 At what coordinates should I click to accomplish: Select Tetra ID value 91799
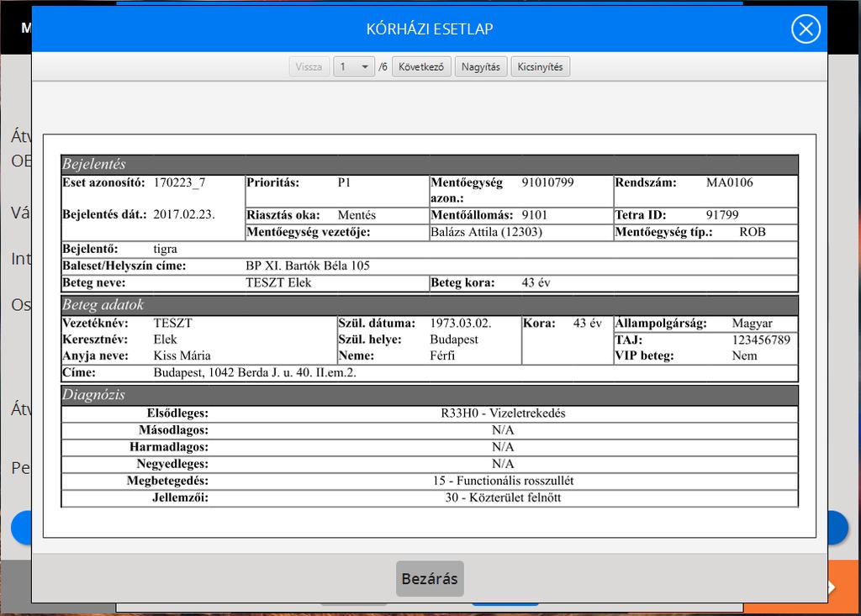tap(722, 215)
